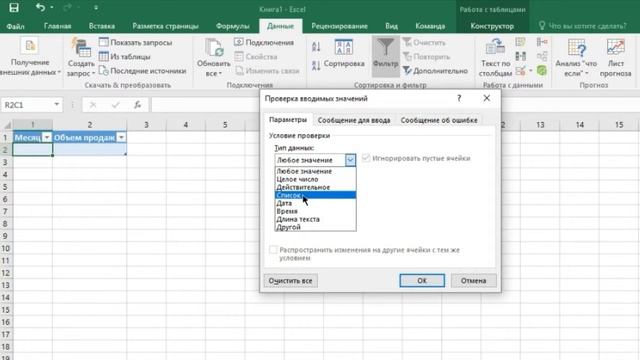Open the name box dropdown arrow

coord(56,105)
